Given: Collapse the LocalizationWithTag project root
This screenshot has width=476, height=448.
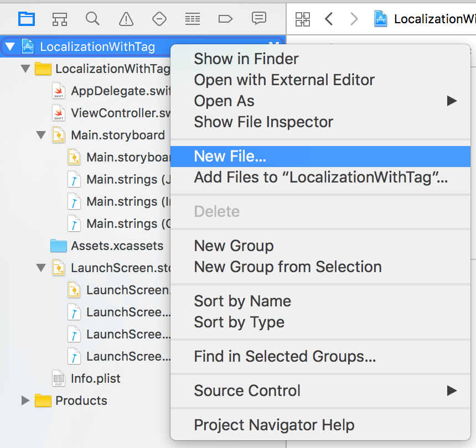Looking at the screenshot, I should tap(10, 47).
